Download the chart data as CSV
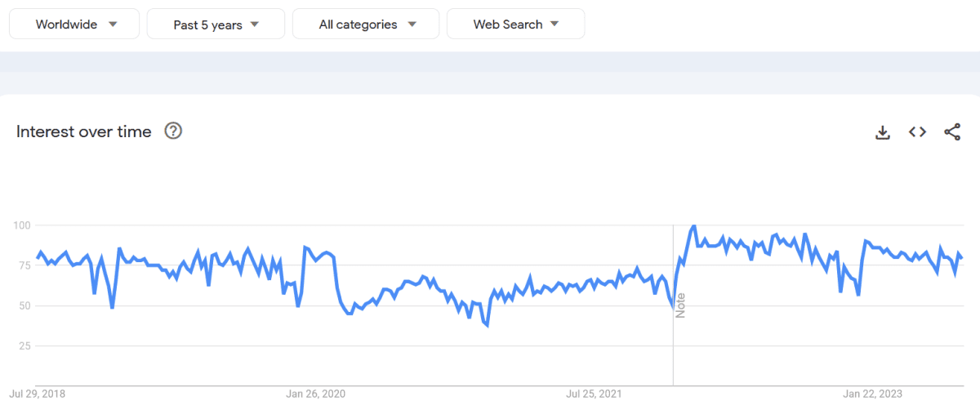Screen dimensions: 980x414 pos(882,132)
